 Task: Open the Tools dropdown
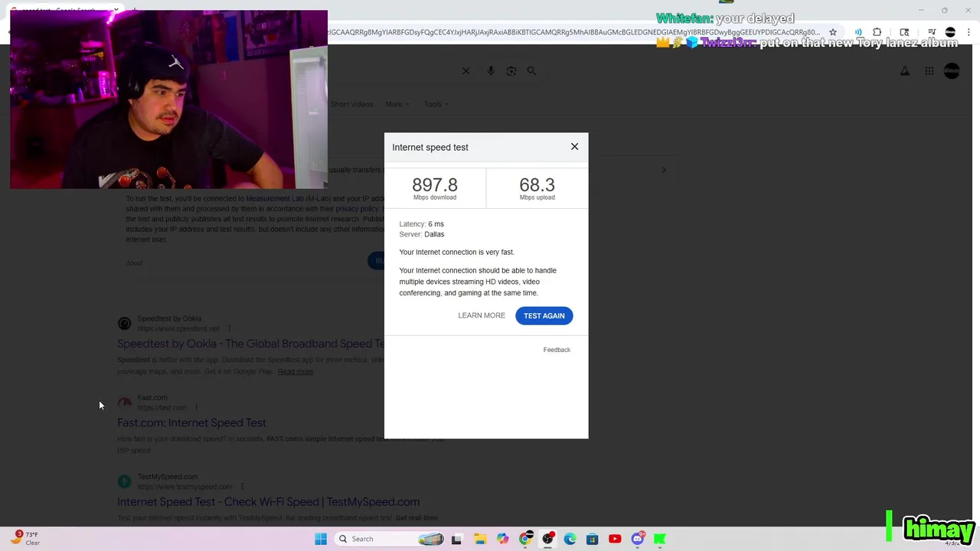click(436, 104)
